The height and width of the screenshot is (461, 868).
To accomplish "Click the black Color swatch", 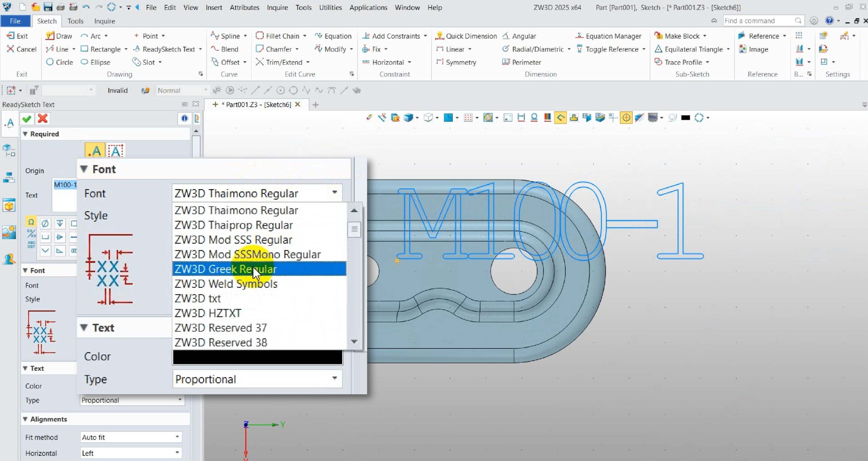I will (x=257, y=357).
